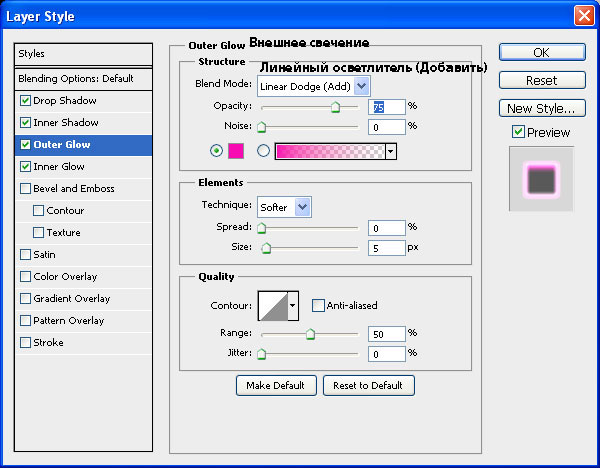The height and width of the screenshot is (468, 600).
Task: Click the Spread slider handle
Action: [x=262, y=228]
